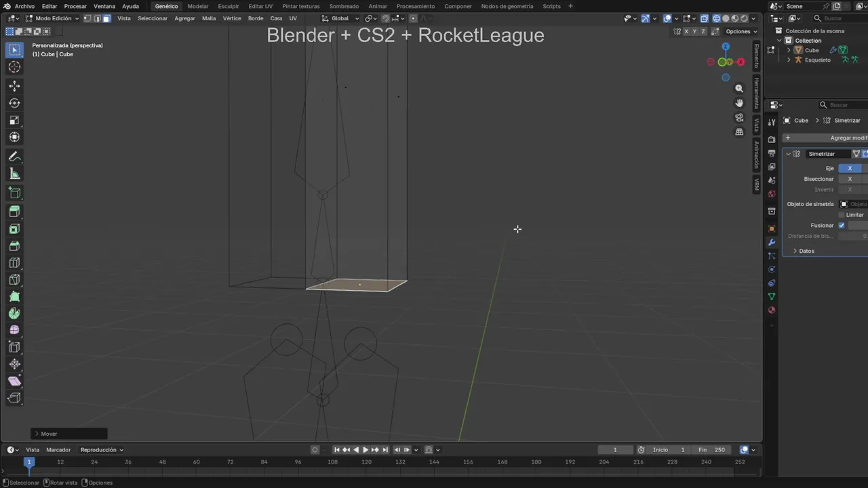The width and height of the screenshot is (868, 488).
Task: Select the Measure tool
Action: 14,174
